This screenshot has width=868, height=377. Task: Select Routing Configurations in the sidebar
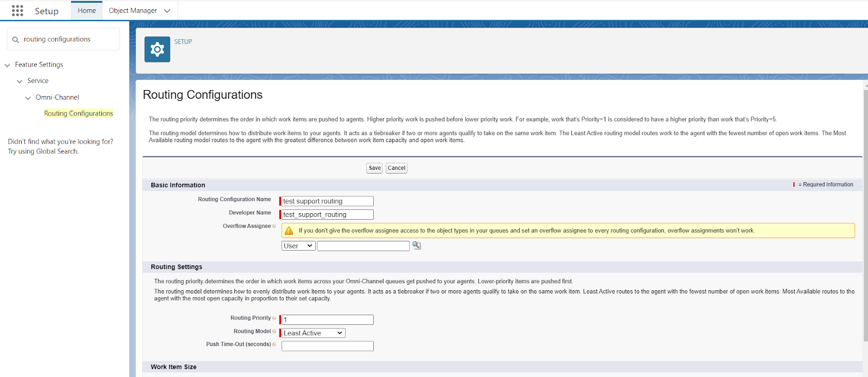(x=79, y=113)
